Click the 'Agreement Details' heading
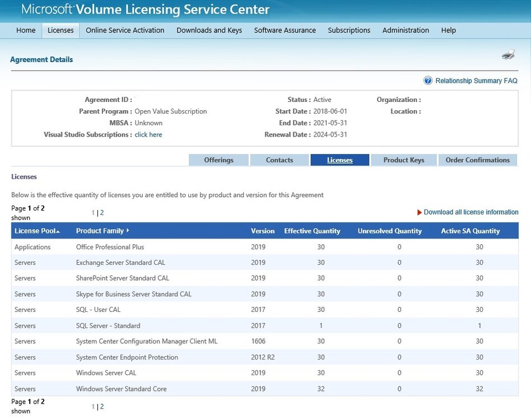This screenshot has height=420, width=531. pyautogui.click(x=41, y=59)
